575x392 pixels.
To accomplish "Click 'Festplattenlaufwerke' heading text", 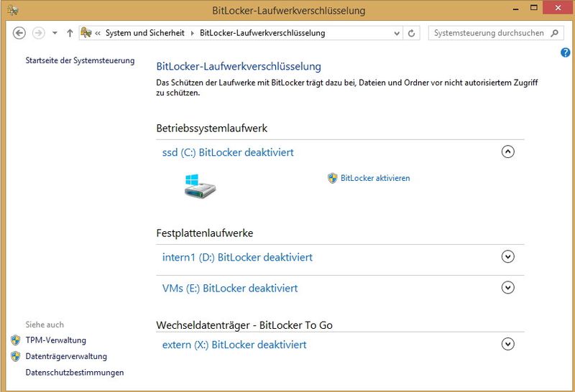I will click(x=205, y=233).
